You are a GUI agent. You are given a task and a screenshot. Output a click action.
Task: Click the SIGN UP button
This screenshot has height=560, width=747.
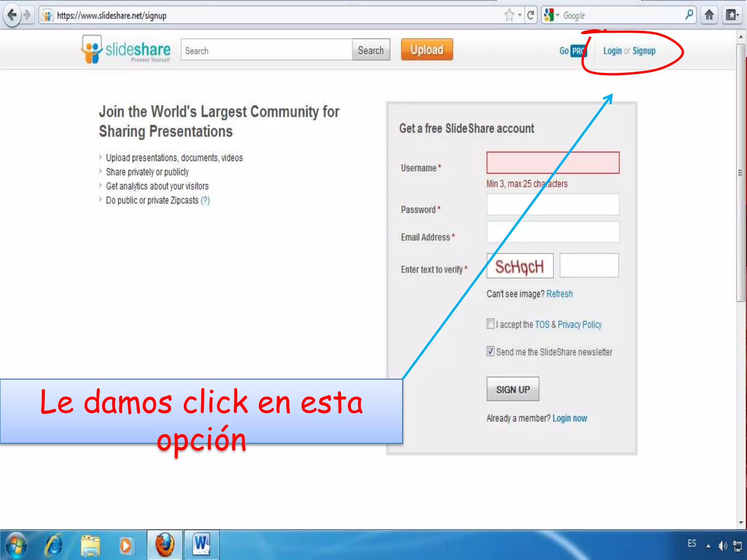click(513, 389)
